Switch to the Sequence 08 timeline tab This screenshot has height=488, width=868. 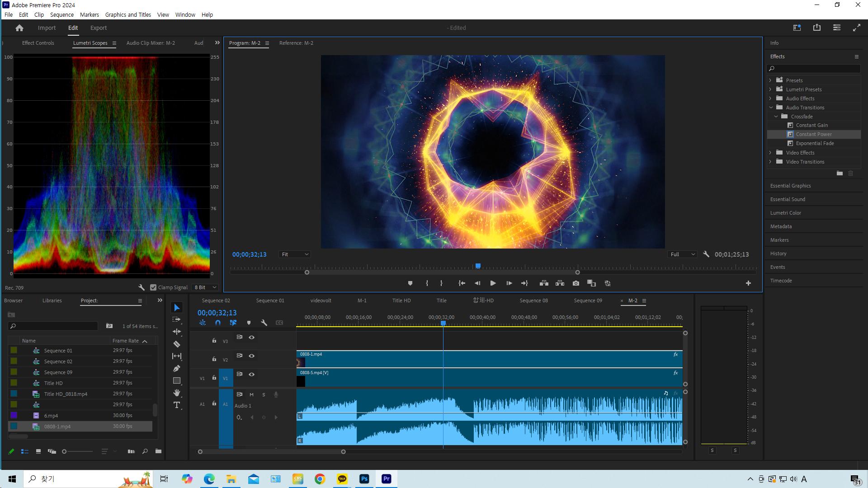pos(533,300)
